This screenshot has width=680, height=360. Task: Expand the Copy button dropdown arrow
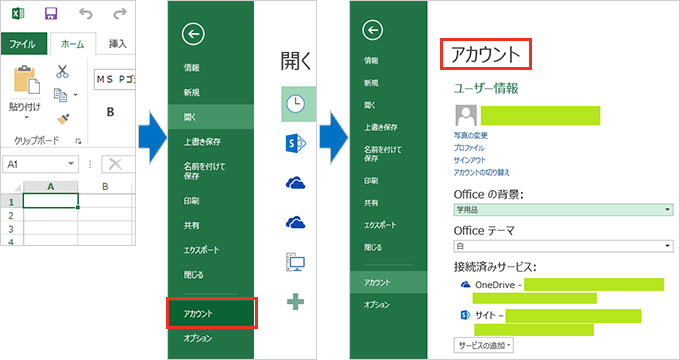[75, 95]
